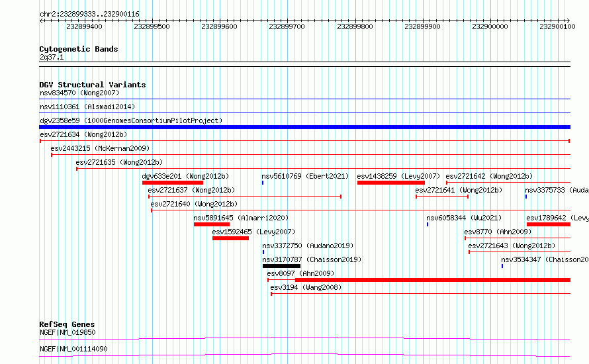Click the red nsv5891645 variant bar
The height and width of the screenshot is (364, 589).
click(x=212, y=224)
